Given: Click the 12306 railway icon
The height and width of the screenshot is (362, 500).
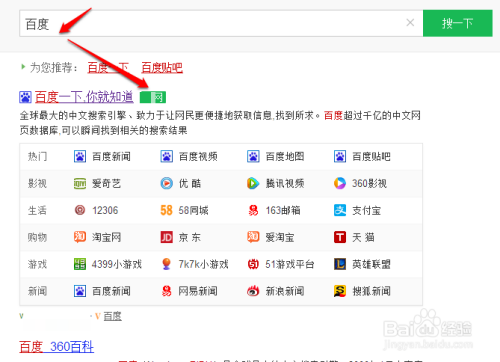Looking at the screenshot, I should click(80, 210).
